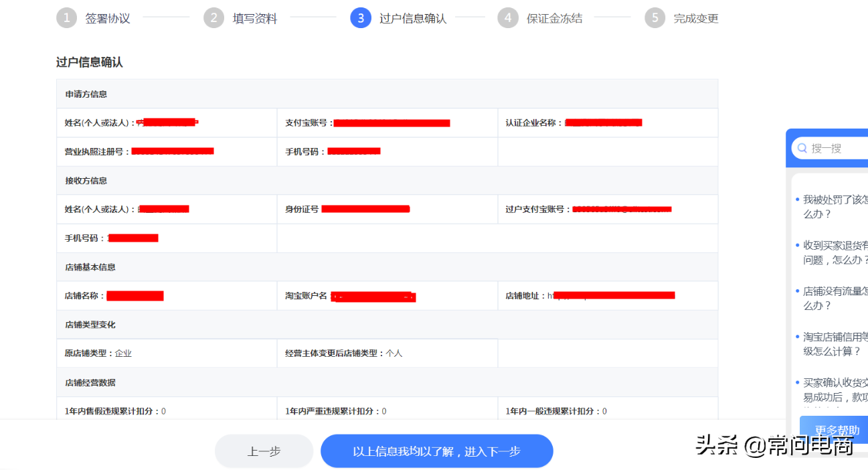Click the step 5 circle icon

coord(655,18)
